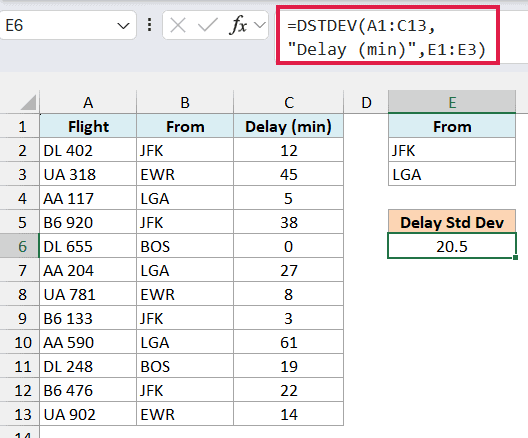The image size is (528, 438).
Task: Select cell with UA 902
Action: coord(88,414)
